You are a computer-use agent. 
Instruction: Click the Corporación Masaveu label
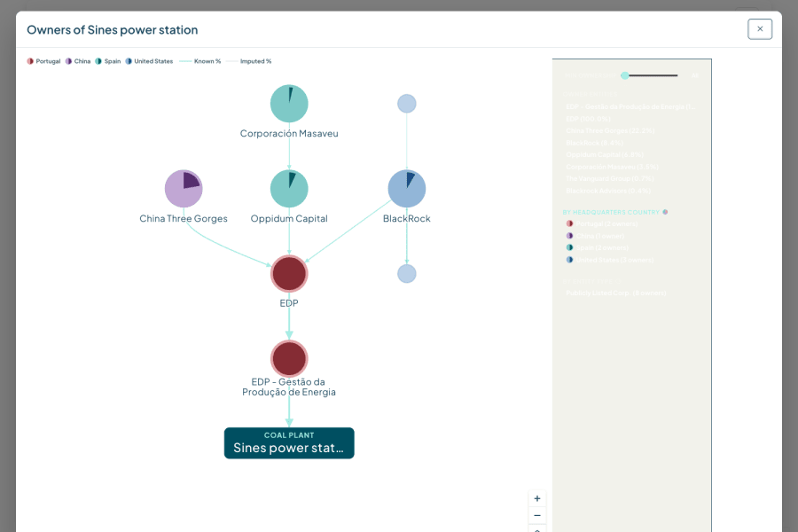[289, 133]
